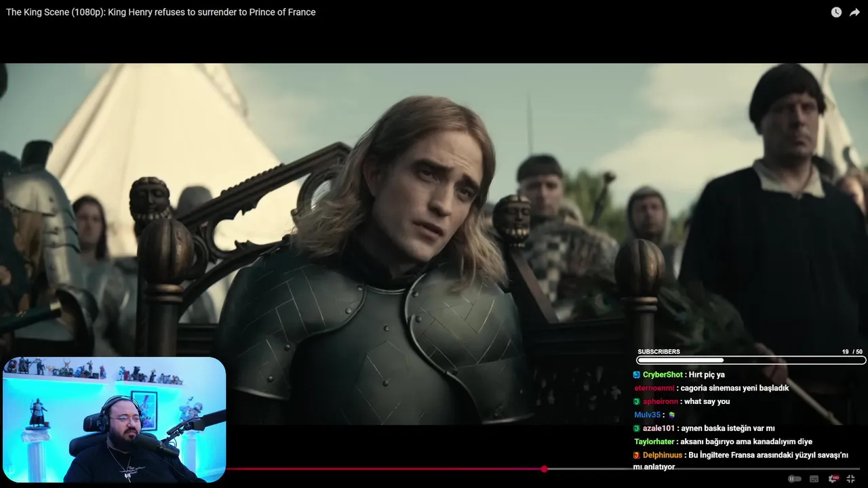Click Mulv35 username in chat

[647, 415]
